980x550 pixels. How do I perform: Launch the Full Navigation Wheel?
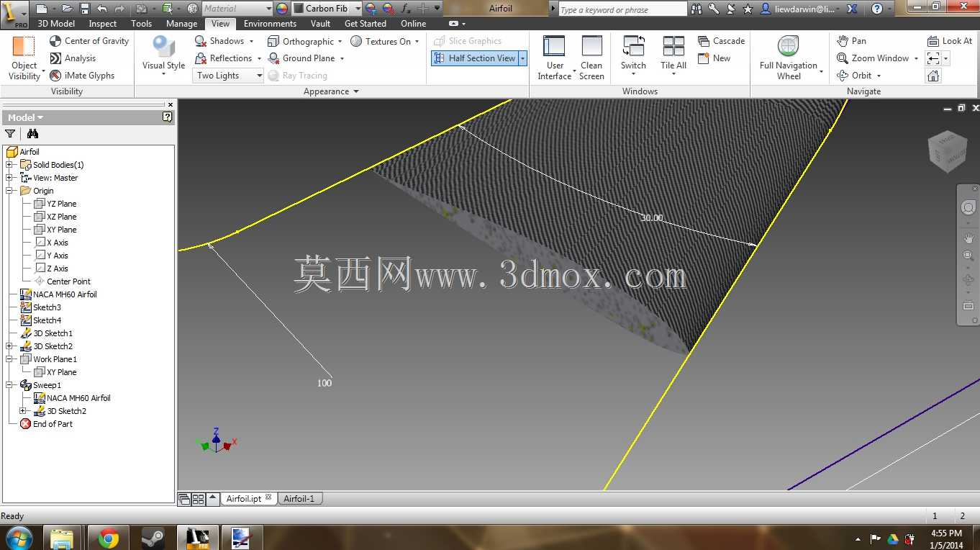789,58
